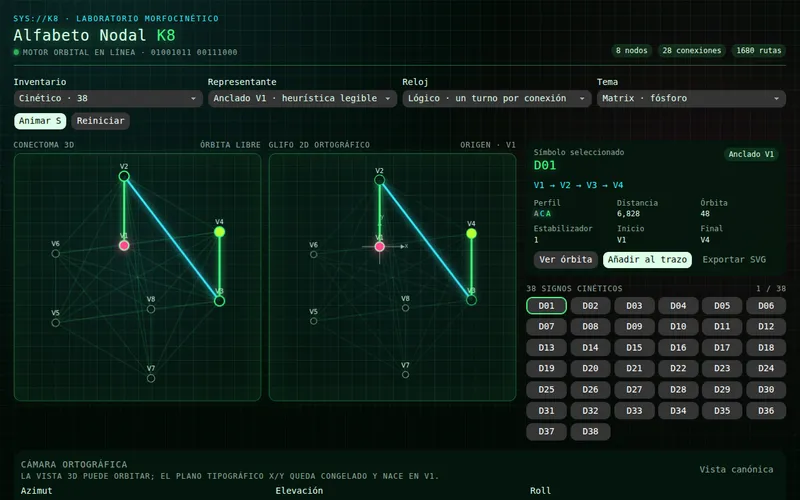Activate sign D21
800x500 pixels.
pyautogui.click(x=634, y=368)
